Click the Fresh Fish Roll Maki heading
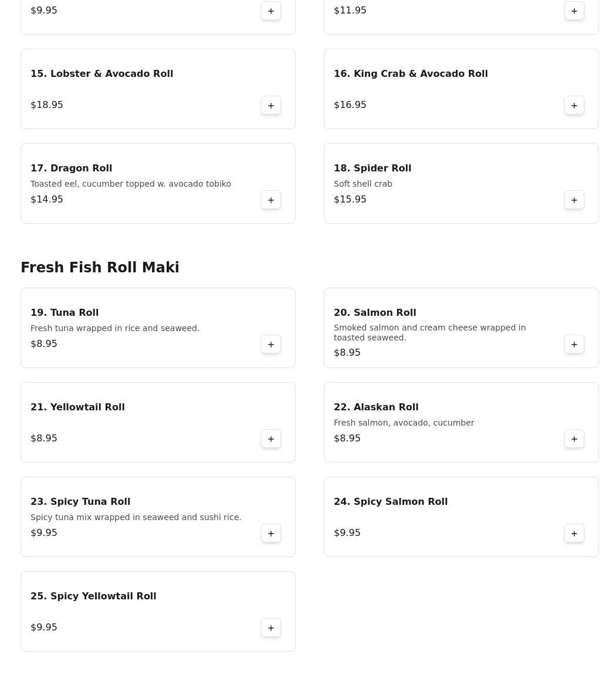The image size is (616, 678). click(x=100, y=267)
